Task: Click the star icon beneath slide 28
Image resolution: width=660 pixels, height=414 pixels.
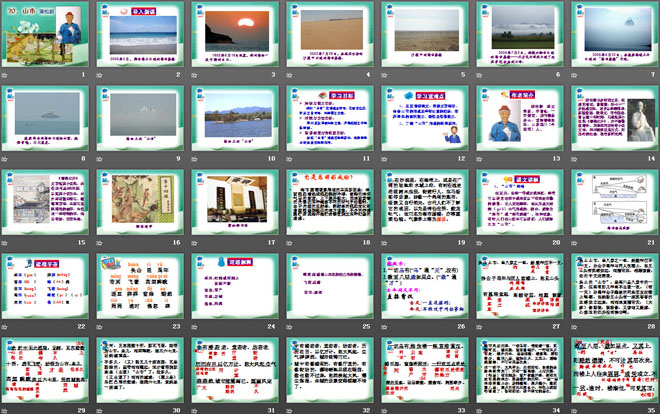Action: point(575,327)
